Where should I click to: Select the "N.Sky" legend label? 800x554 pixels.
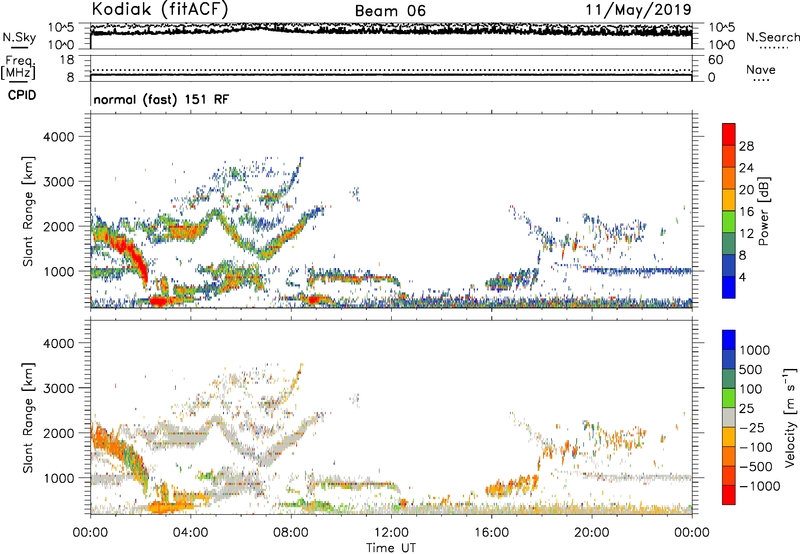[19, 37]
